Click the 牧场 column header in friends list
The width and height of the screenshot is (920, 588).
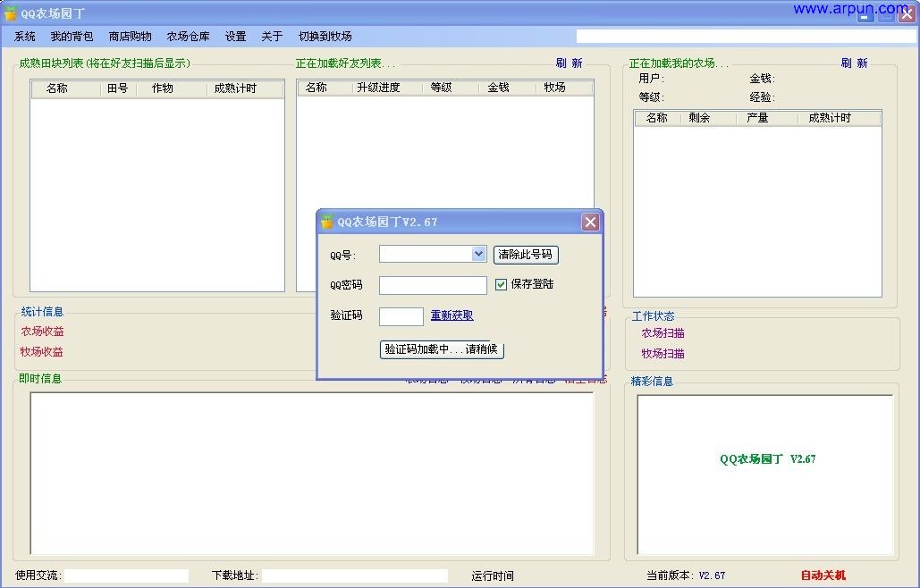click(x=564, y=88)
